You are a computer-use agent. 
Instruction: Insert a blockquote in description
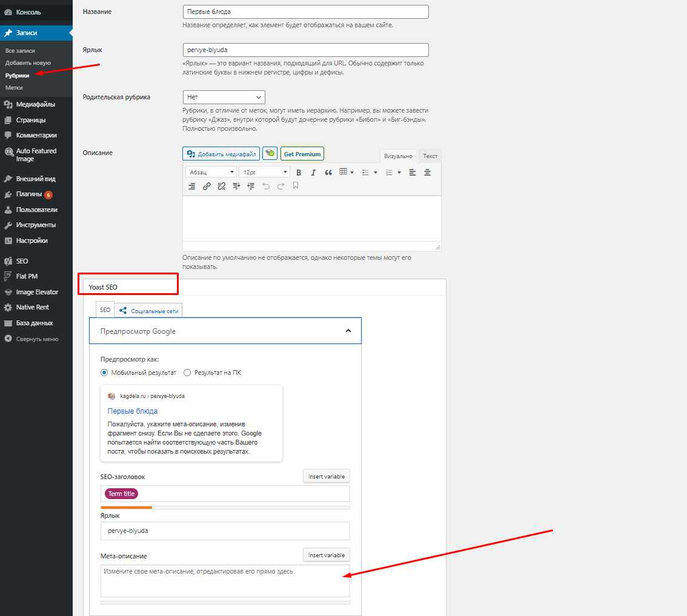(328, 173)
